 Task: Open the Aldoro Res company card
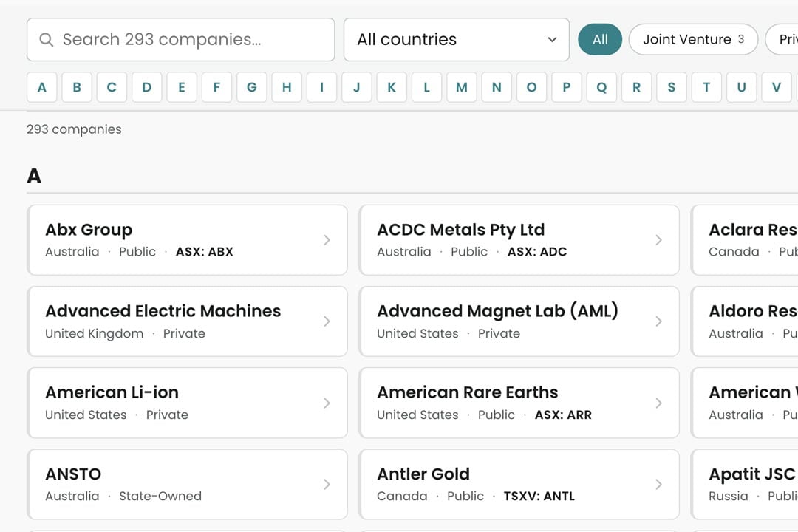point(745,321)
